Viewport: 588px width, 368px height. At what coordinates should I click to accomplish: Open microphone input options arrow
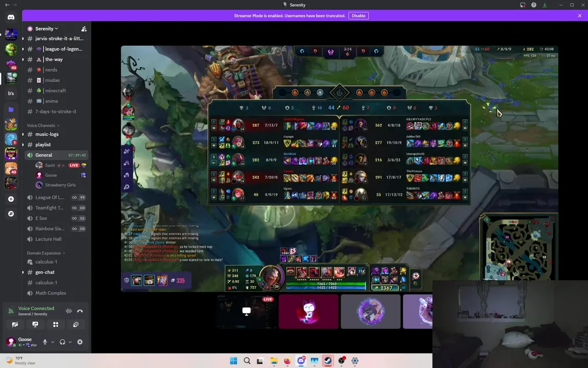click(53, 342)
